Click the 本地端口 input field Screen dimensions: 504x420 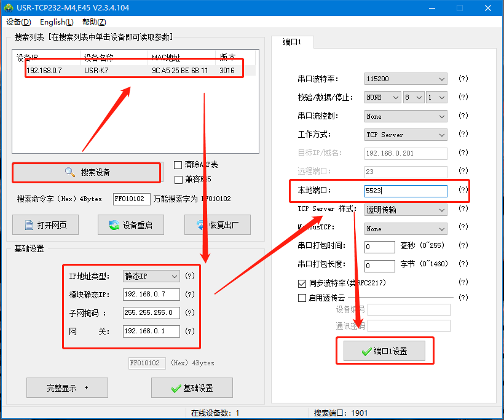point(406,191)
